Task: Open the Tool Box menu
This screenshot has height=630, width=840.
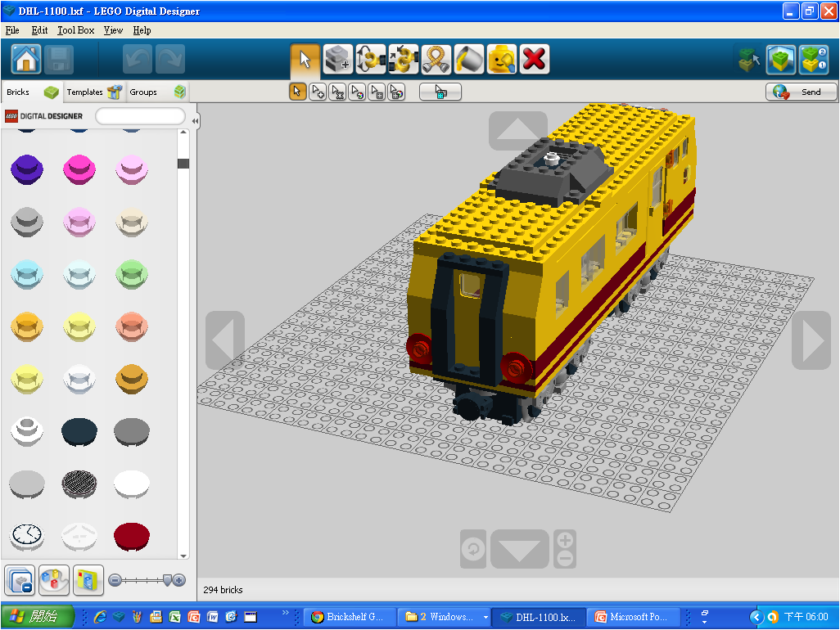Action: [75, 30]
